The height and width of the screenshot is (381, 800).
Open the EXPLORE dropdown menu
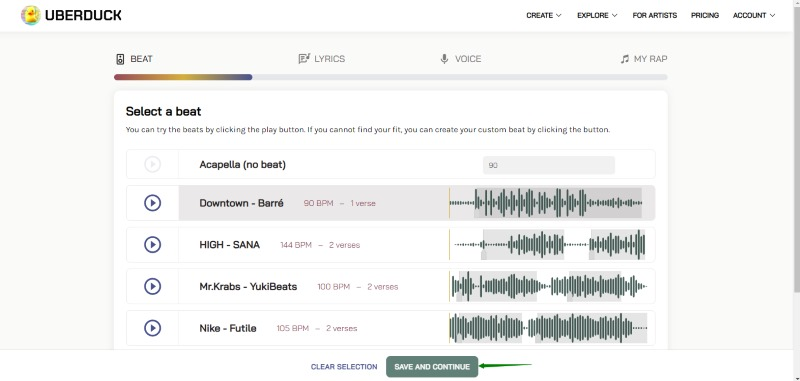(597, 15)
